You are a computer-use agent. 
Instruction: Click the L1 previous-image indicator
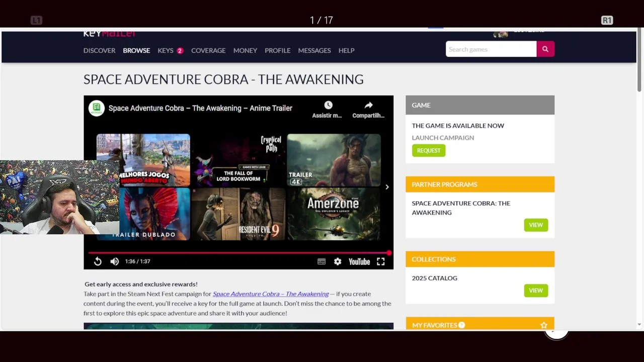pos(36,20)
